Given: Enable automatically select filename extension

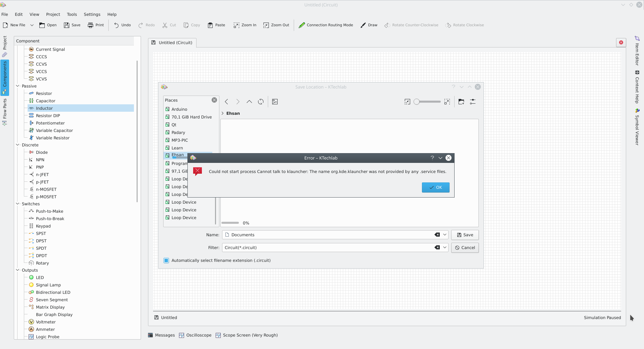Looking at the screenshot, I should click(x=166, y=260).
